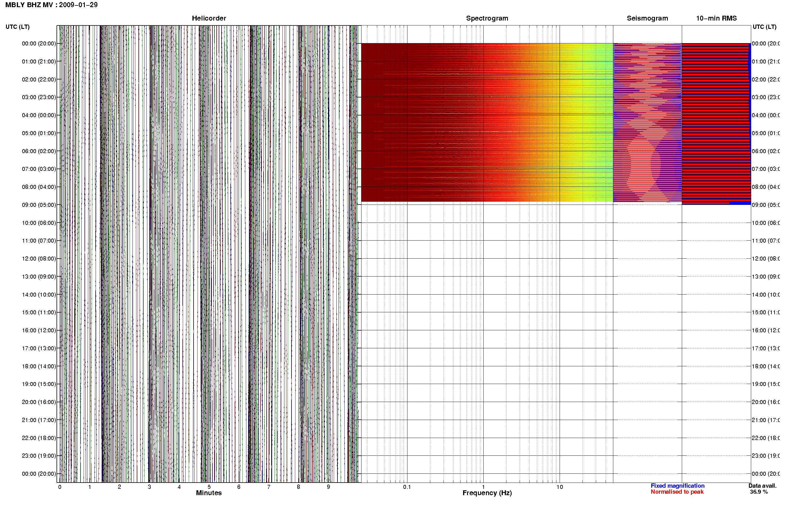Click the "5" tick on the minutes axis

coord(209,487)
